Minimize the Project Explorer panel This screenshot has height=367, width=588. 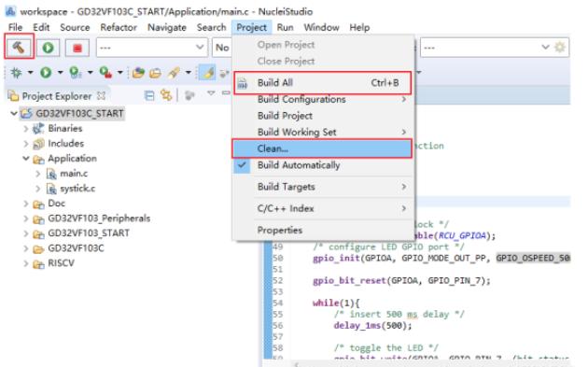pos(226,92)
